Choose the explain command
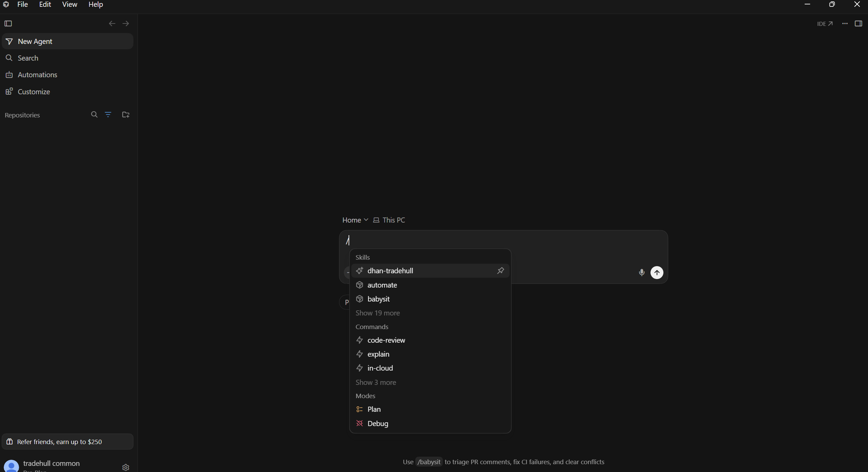This screenshot has width=868, height=472. coord(430,354)
